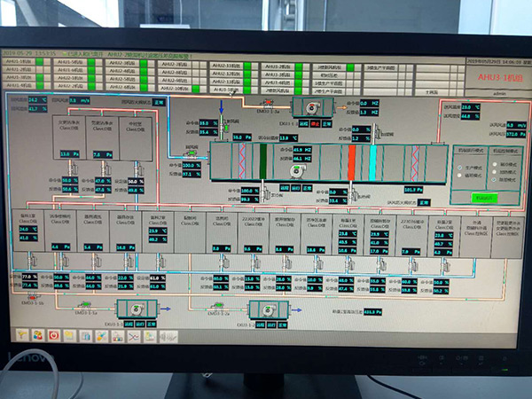532x399 pixels.
Task: Click the humidifier valve above the cyan coil
Action: (376, 133)
